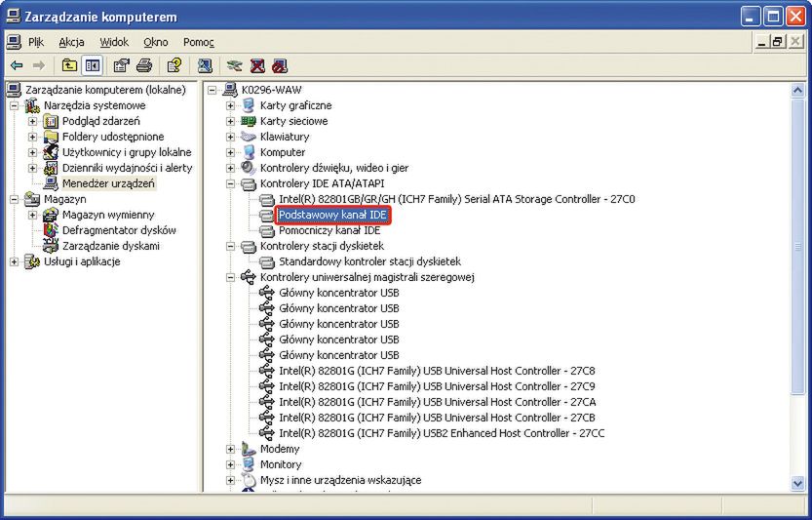The image size is (812, 520).
Task: Click the vertical scrollbar thumb
Action: click(798, 247)
